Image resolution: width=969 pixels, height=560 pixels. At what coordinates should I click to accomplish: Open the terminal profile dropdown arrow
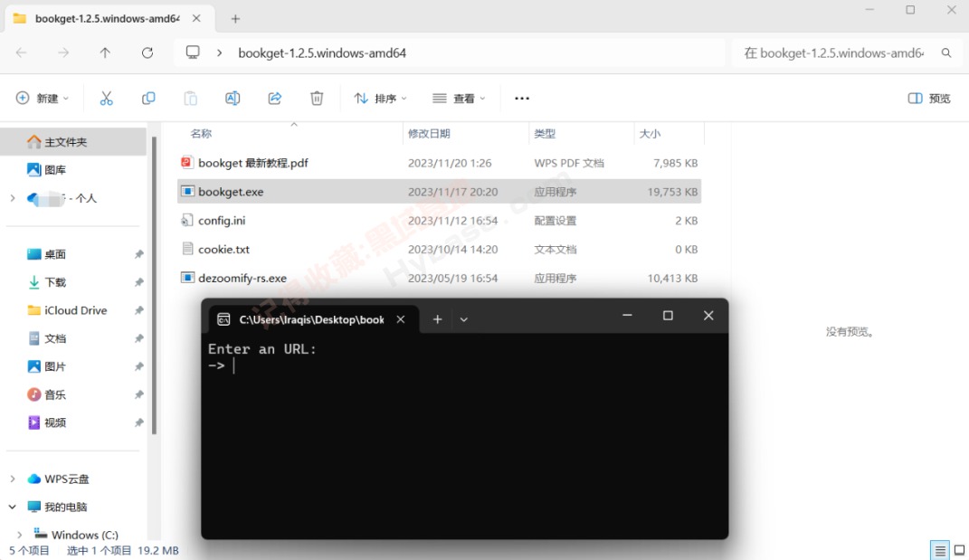[x=463, y=319]
